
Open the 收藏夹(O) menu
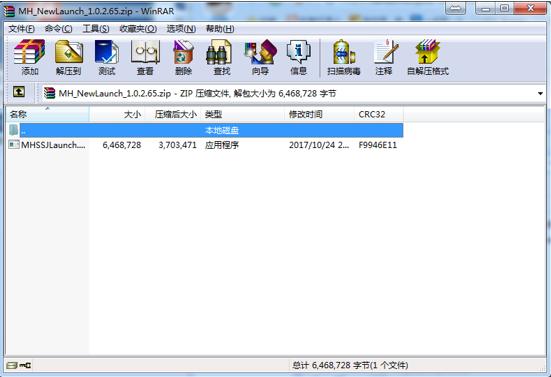138,29
